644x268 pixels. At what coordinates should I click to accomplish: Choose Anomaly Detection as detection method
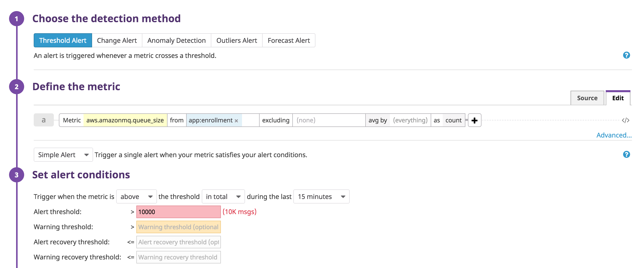(x=176, y=40)
